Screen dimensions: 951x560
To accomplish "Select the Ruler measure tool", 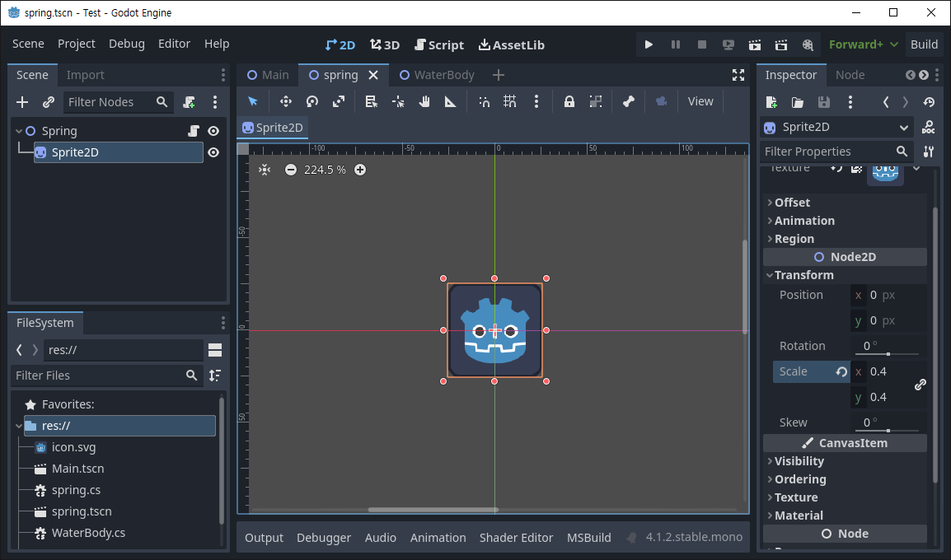I will click(x=451, y=101).
